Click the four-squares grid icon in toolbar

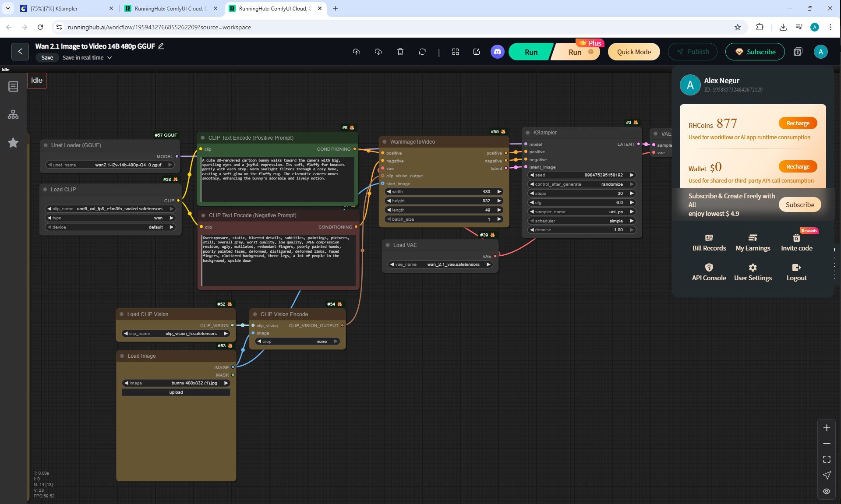pos(456,52)
